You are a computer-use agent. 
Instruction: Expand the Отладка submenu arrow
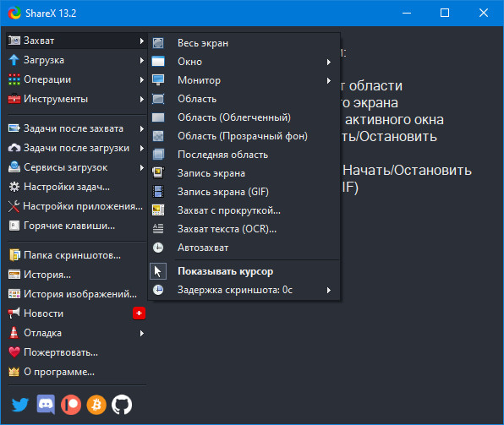tap(141, 333)
